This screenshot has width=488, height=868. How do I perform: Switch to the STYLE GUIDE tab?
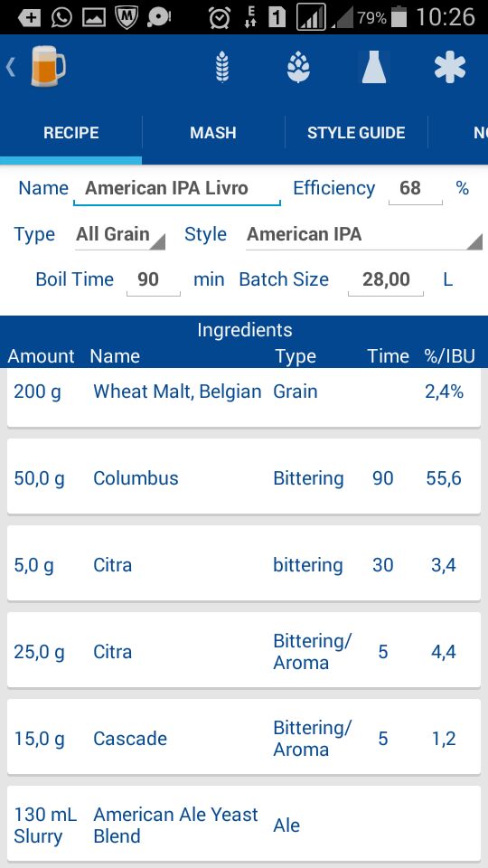click(356, 133)
